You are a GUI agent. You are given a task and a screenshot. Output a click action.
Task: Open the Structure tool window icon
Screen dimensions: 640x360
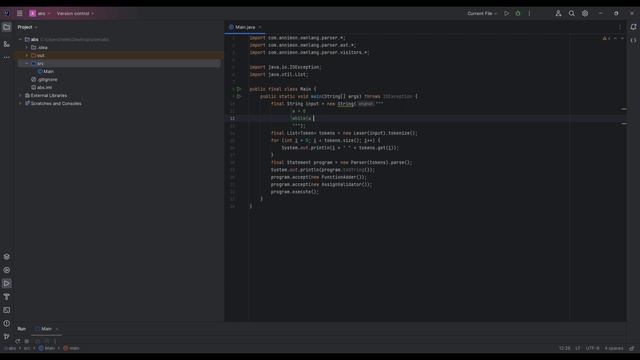[7, 44]
